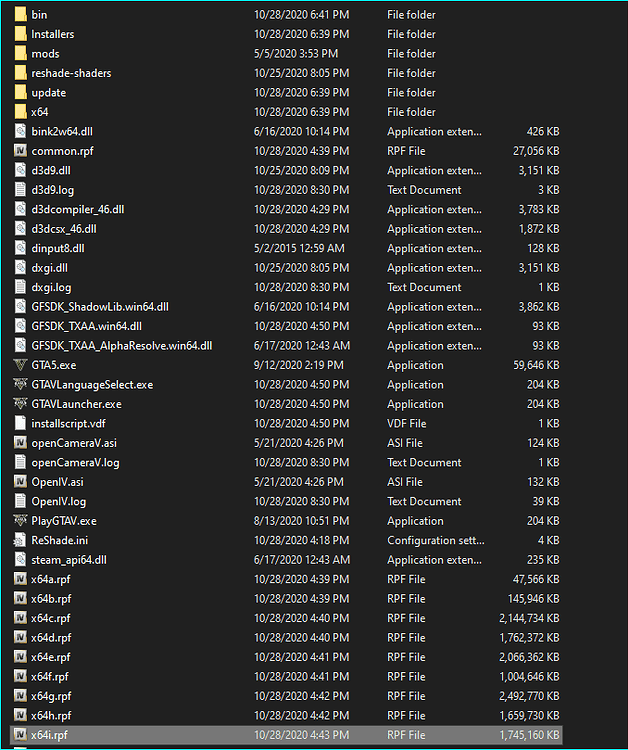Select the file name d3dcompiler_46.dll
Image resolution: width=628 pixels, height=750 pixels.
coord(78,210)
